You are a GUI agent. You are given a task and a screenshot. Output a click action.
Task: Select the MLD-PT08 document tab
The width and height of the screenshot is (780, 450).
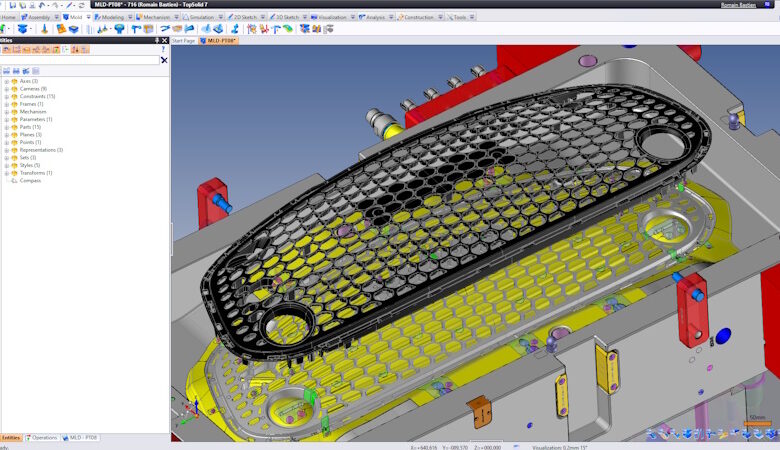click(219, 41)
